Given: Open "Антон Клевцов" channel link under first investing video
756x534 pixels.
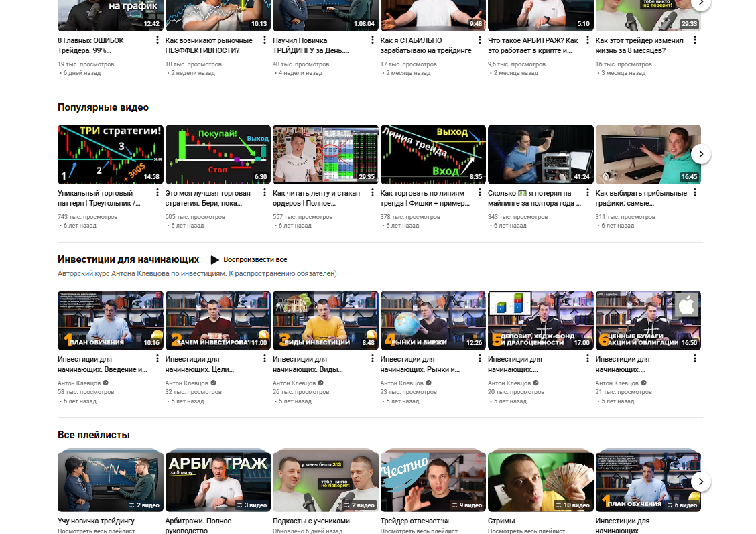Looking at the screenshot, I should pyautogui.click(x=79, y=383).
